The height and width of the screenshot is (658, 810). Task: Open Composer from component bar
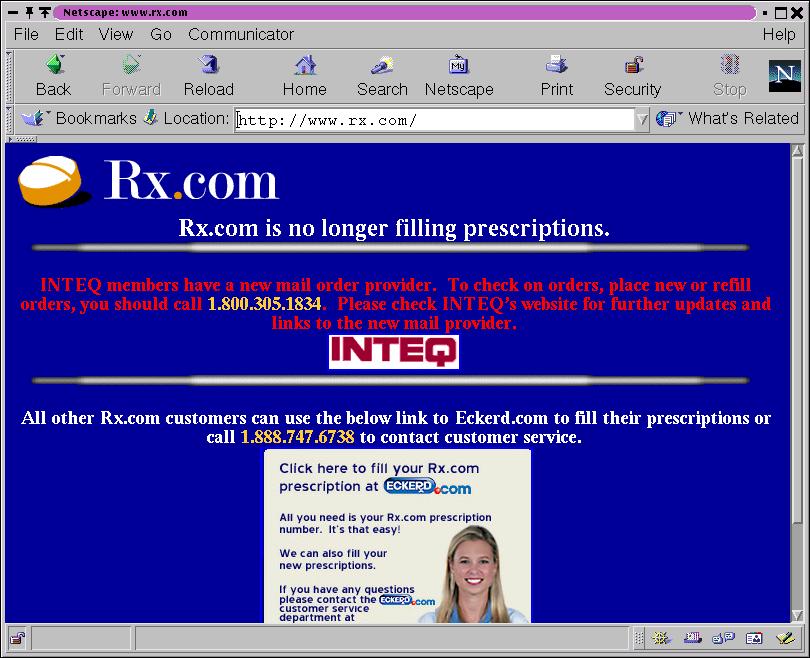coord(785,639)
